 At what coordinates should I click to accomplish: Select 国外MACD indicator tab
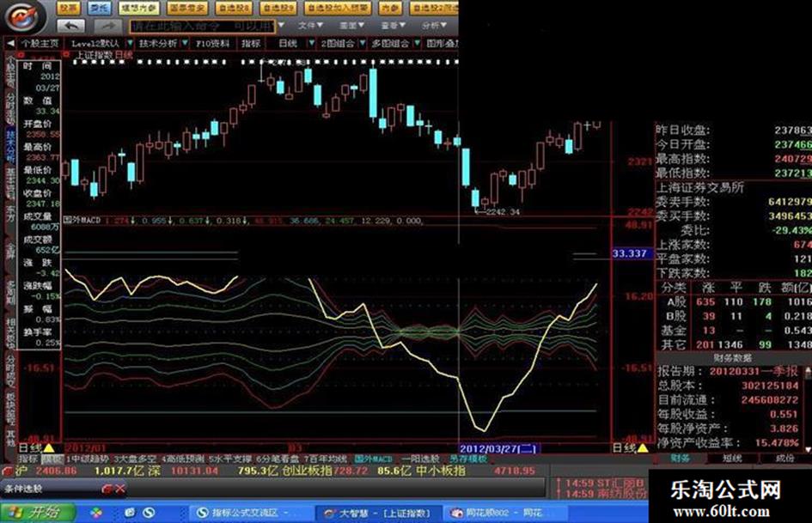[374, 459]
